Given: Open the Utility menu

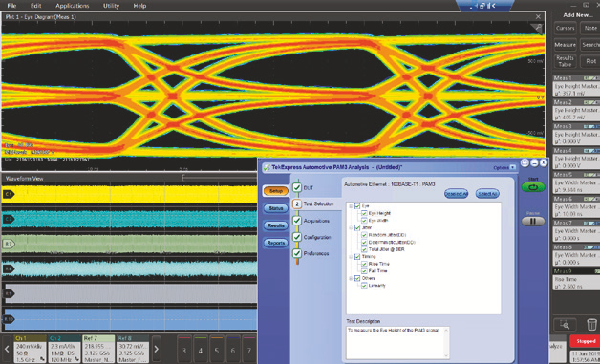Looking at the screenshot, I should click(112, 6).
